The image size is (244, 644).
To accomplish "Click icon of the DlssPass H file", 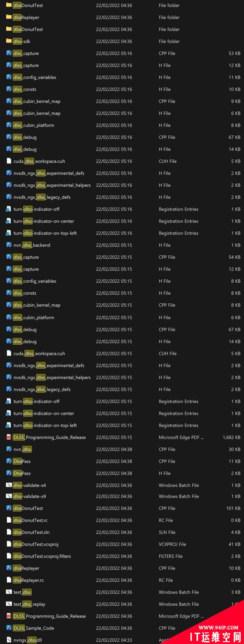I will pos(9,473).
